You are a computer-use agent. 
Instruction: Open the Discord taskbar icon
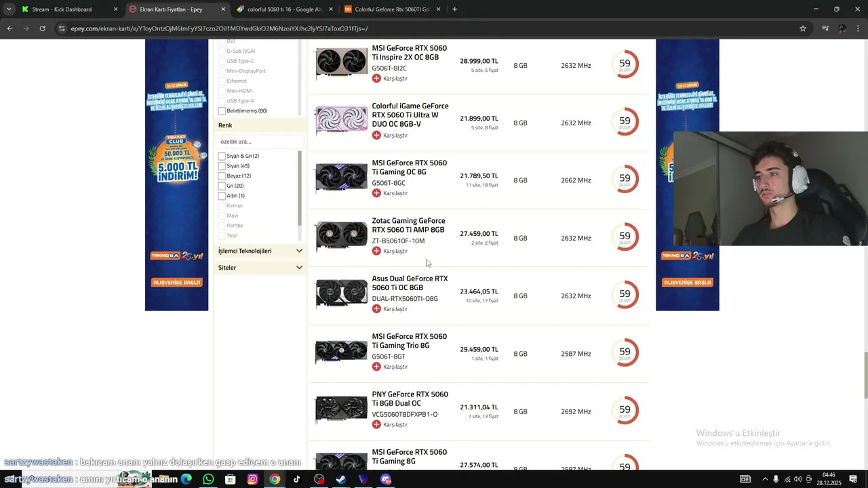click(x=386, y=479)
